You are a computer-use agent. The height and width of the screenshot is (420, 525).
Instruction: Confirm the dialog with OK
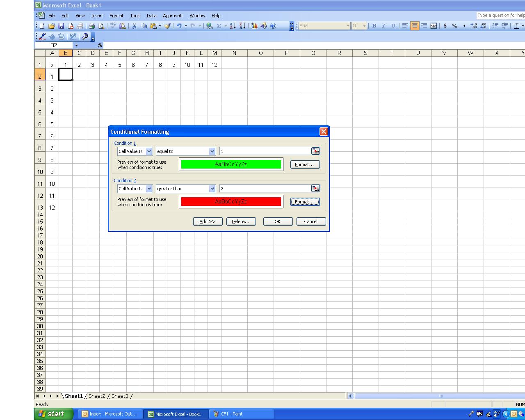click(278, 221)
